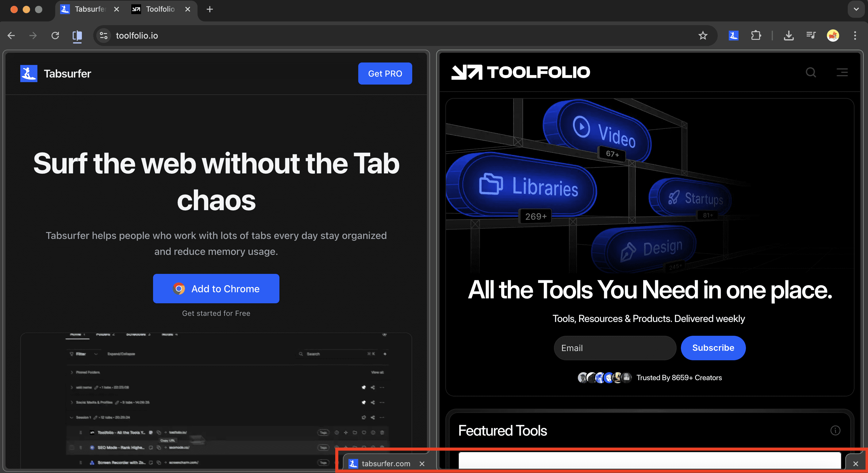Switch to the Tabsurfer tab
Viewport: 868px width, 473px height.
tap(89, 9)
